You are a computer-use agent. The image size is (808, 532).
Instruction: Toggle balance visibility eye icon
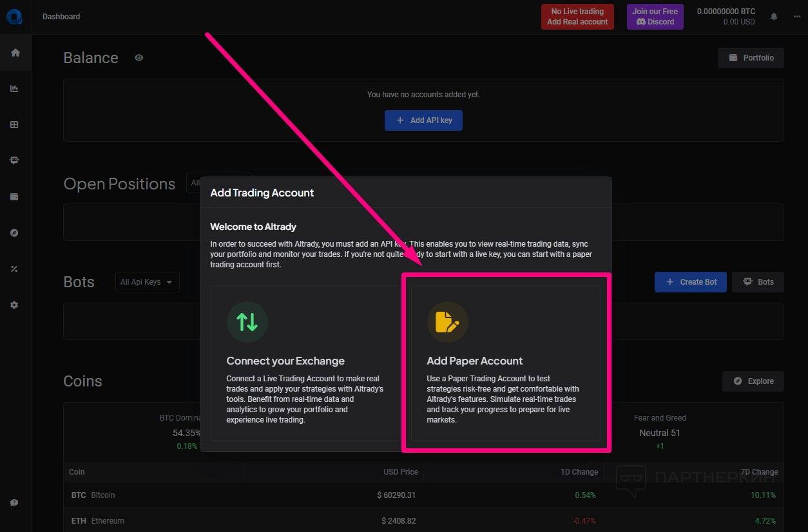pos(139,58)
